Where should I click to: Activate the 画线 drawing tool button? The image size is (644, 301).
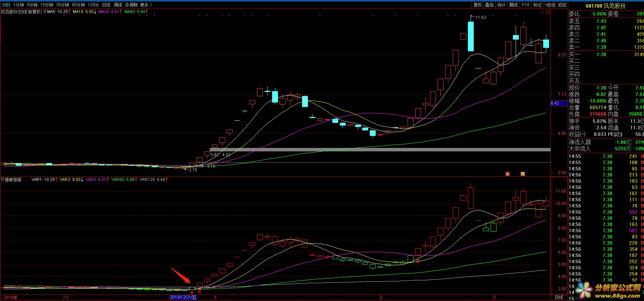pos(513,5)
